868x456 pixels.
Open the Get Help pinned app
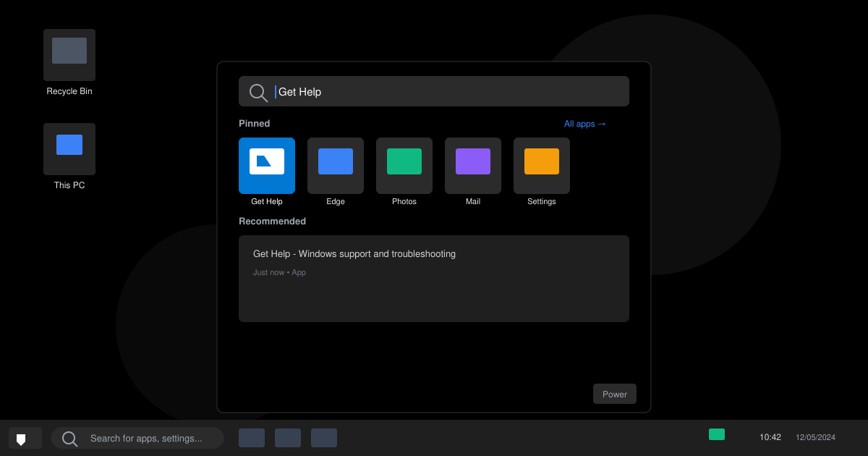point(267,166)
